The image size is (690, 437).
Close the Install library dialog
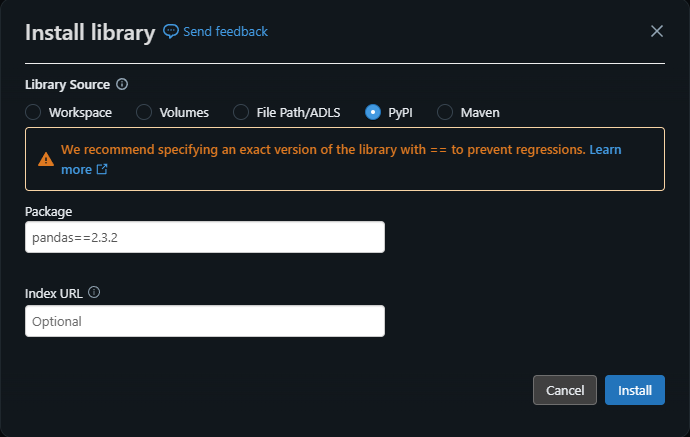tap(657, 31)
